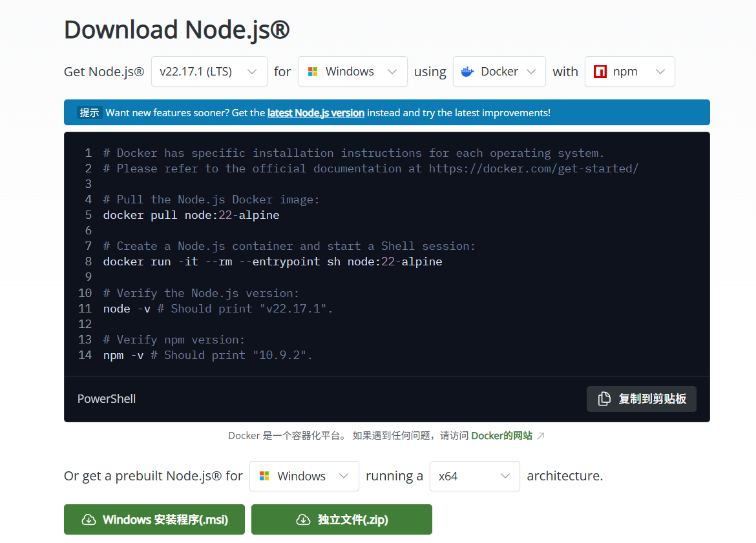Click the docker.com/get-started comment line
Viewport: 756px width, 543px height.
point(371,169)
